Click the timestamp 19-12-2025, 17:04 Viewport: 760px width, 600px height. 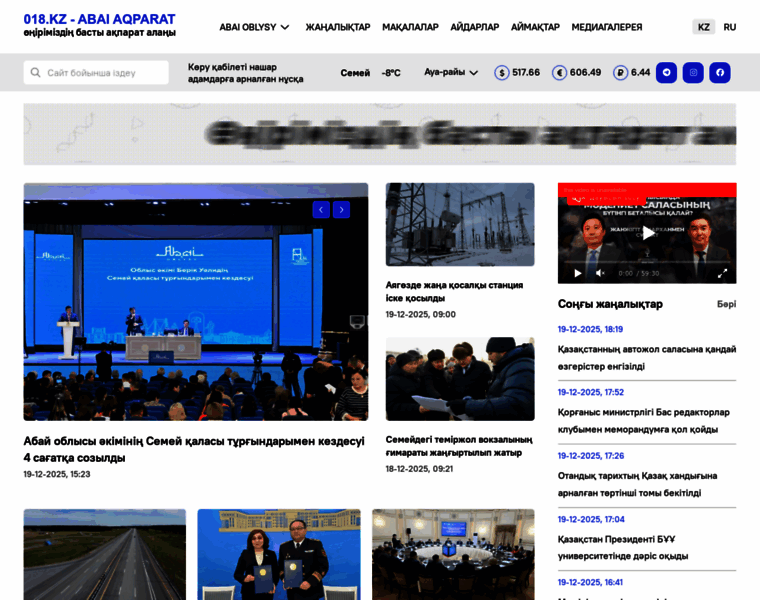tap(591, 519)
